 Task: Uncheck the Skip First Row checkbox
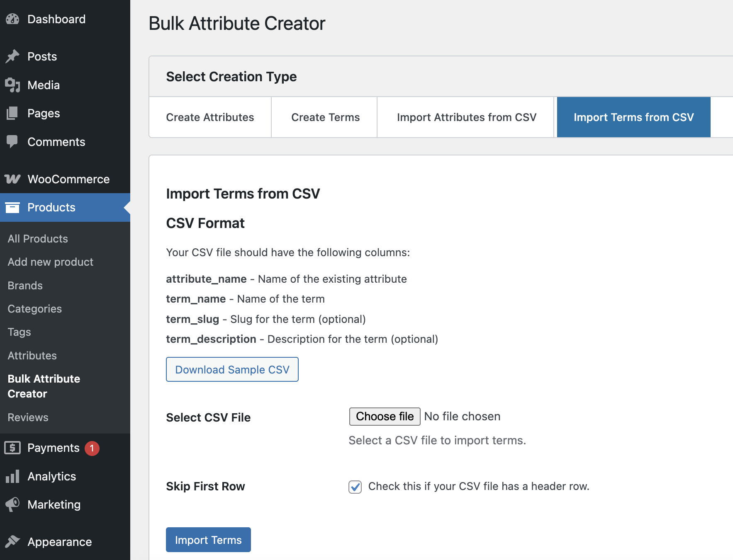click(x=355, y=487)
